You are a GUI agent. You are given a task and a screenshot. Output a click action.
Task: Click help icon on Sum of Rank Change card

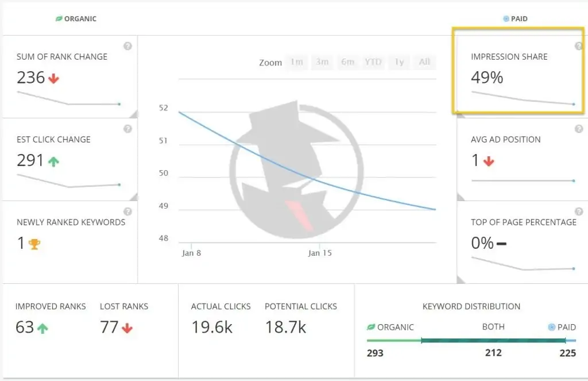[127, 46]
